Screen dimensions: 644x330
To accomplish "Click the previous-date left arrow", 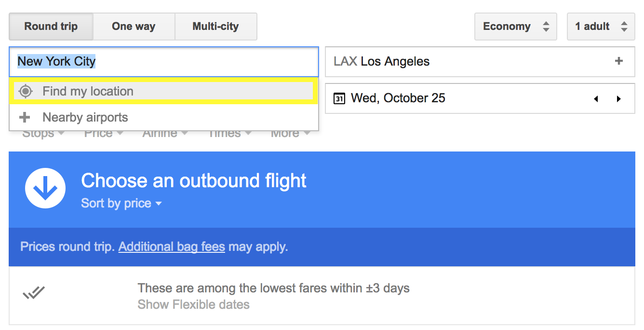I will click(596, 98).
